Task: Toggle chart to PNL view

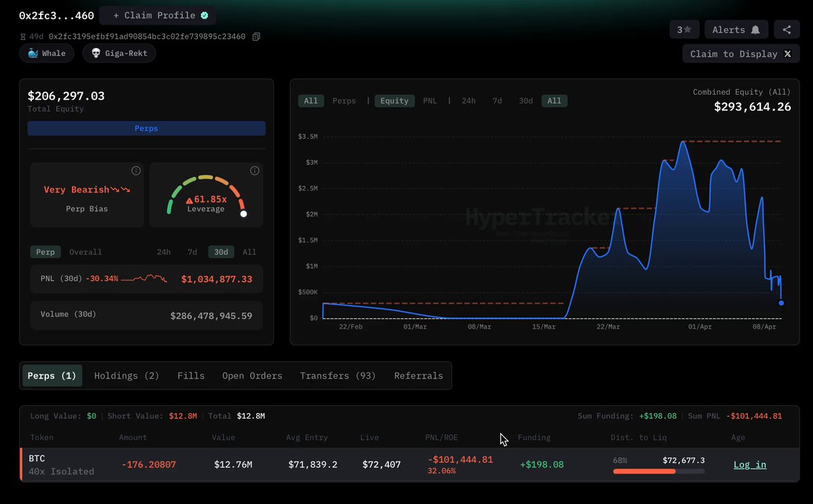Action: 430,101
